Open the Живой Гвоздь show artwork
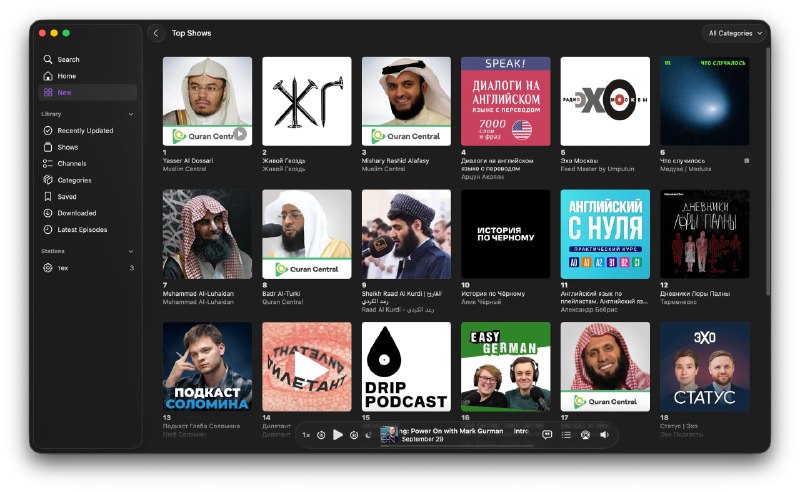This screenshot has width=800, height=492. click(x=307, y=101)
